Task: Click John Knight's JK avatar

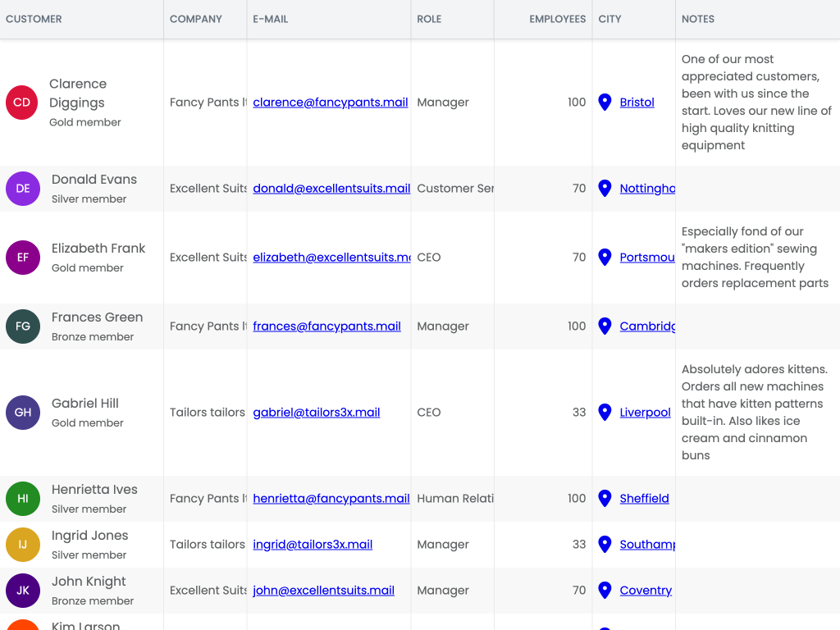Action: pyautogui.click(x=23, y=591)
